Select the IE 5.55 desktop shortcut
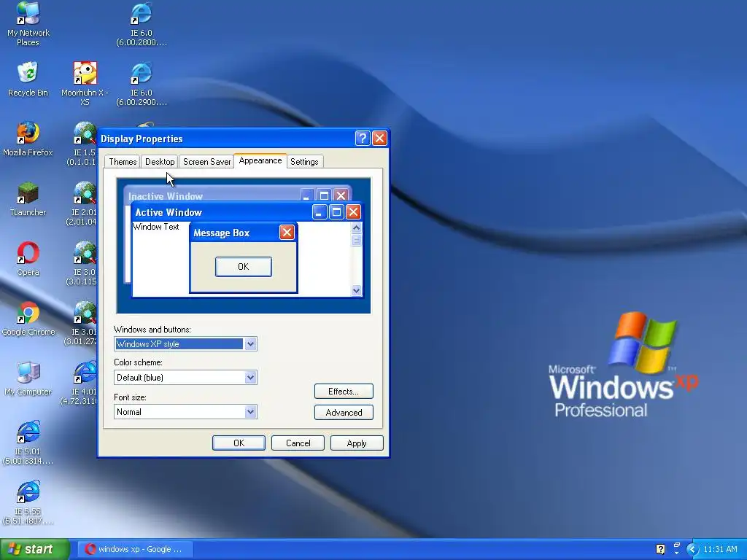Image resolution: width=747 pixels, height=560 pixels. pyautogui.click(x=28, y=503)
